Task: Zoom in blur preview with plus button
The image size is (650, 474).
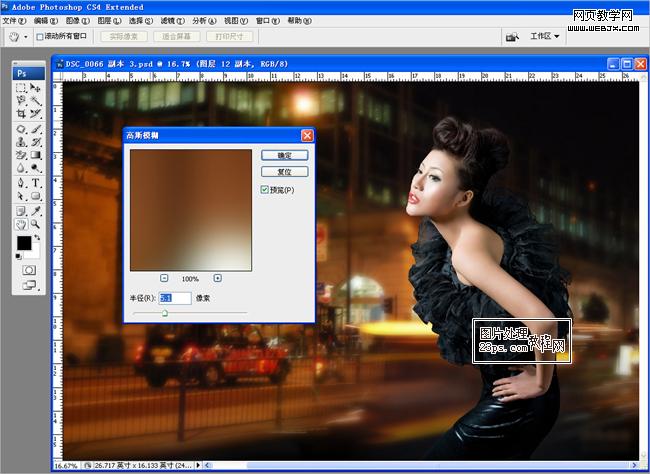Action: pos(217,278)
